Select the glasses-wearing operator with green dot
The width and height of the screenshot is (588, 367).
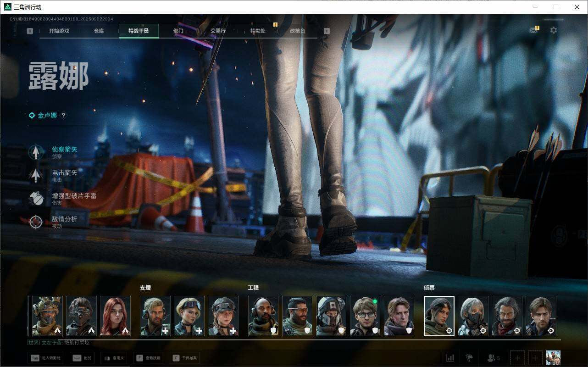pos(366,316)
